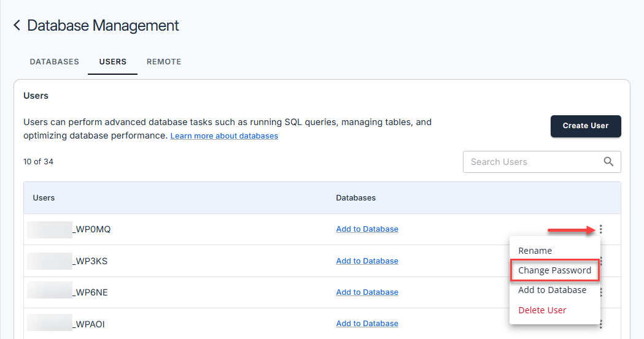This screenshot has width=644, height=339.
Task: Click Add to Database link for _WP0MQ
Action: click(367, 229)
